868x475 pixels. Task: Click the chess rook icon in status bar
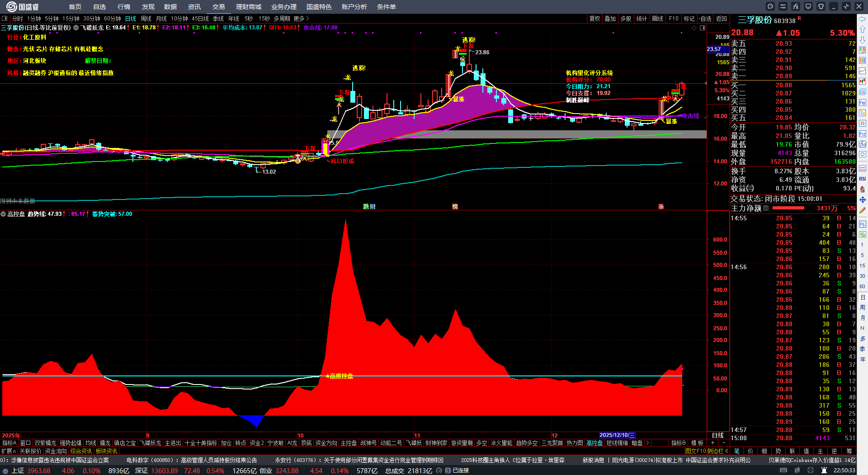[824, 470]
